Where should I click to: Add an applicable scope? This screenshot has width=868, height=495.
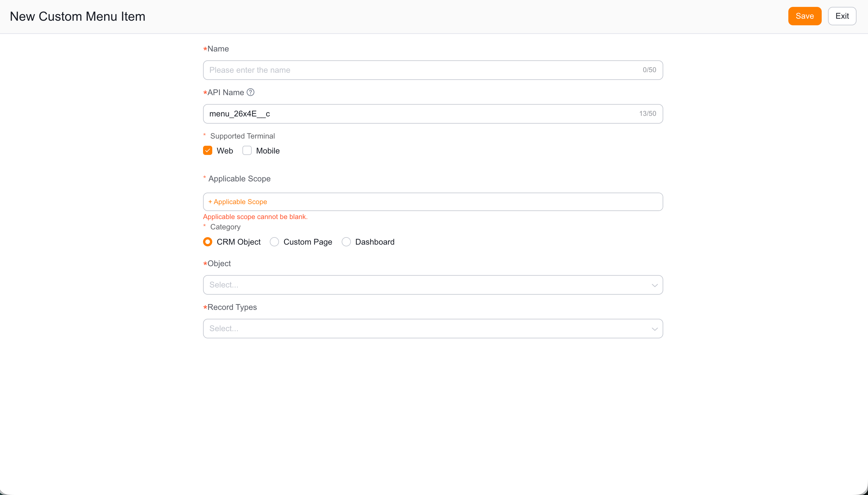pyautogui.click(x=238, y=202)
